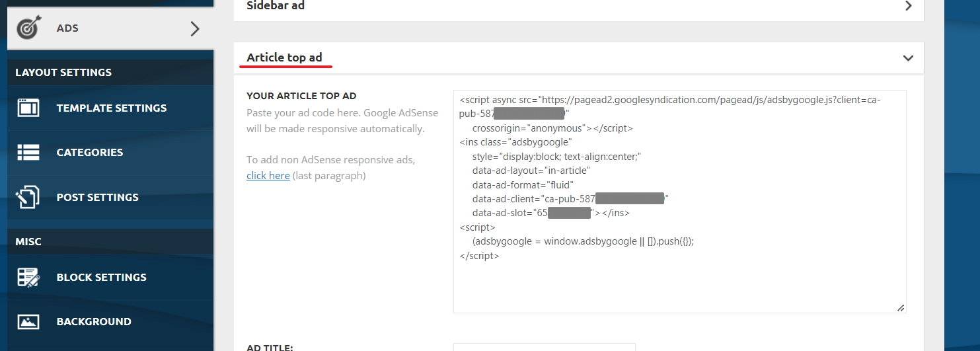
Task: Focus the article top ad code textarea
Action: point(680,202)
